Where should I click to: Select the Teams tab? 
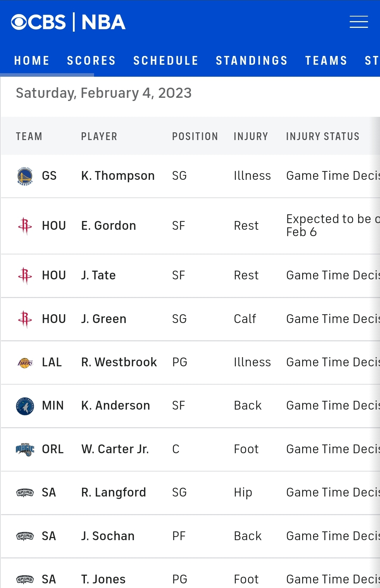pyautogui.click(x=326, y=61)
